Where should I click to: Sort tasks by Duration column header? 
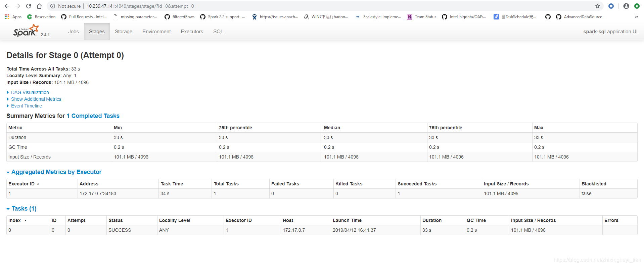click(432, 220)
